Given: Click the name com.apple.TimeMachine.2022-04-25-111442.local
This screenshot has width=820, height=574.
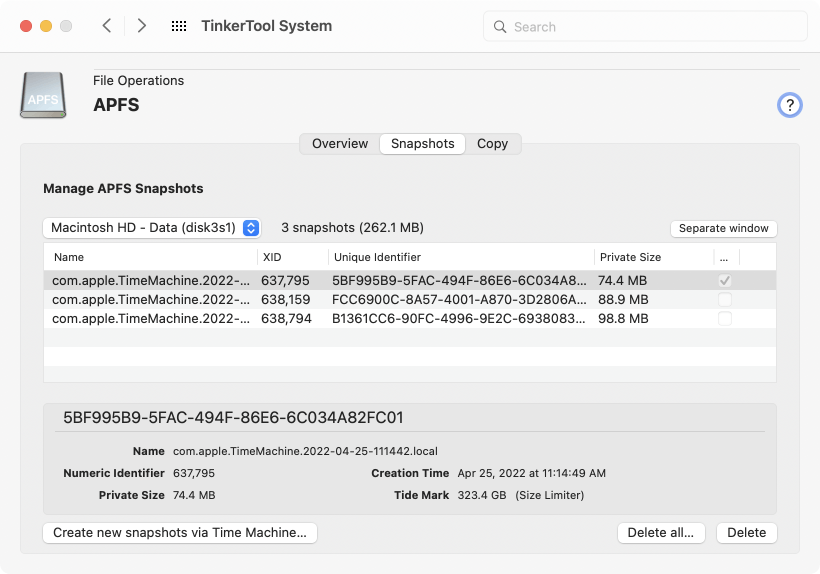Looking at the screenshot, I should 305,451.
